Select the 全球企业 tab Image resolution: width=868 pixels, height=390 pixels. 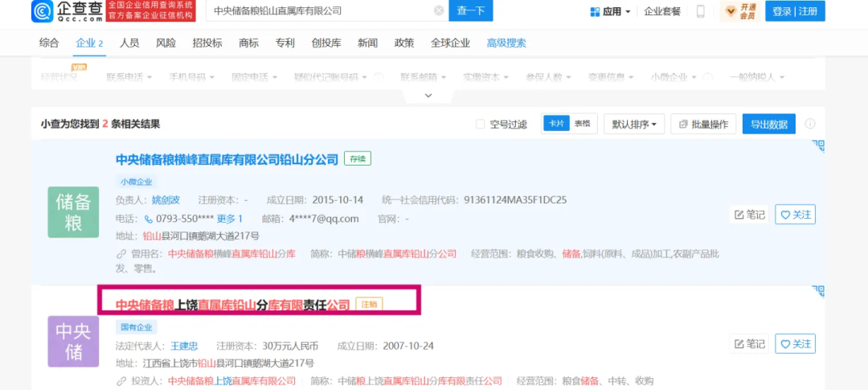(x=450, y=43)
